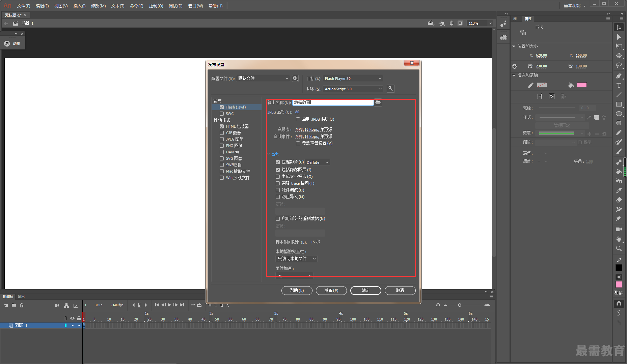627x364 pixels.
Task: Open 只访问本地文件 security dropdown
Action: pyautogui.click(x=296, y=259)
